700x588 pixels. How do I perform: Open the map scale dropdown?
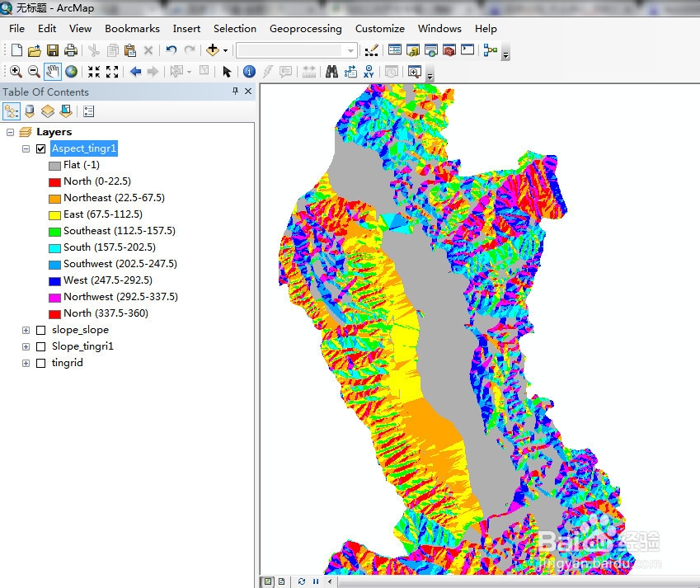(x=351, y=50)
